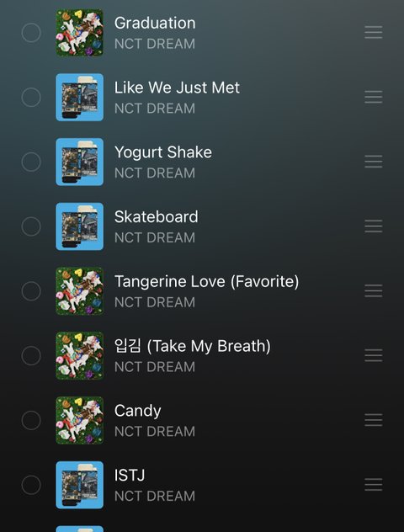This screenshot has width=404, height=532.
Task: Tap the reorder handle for Tangerine Love (Favorite)
Action: [x=374, y=290]
